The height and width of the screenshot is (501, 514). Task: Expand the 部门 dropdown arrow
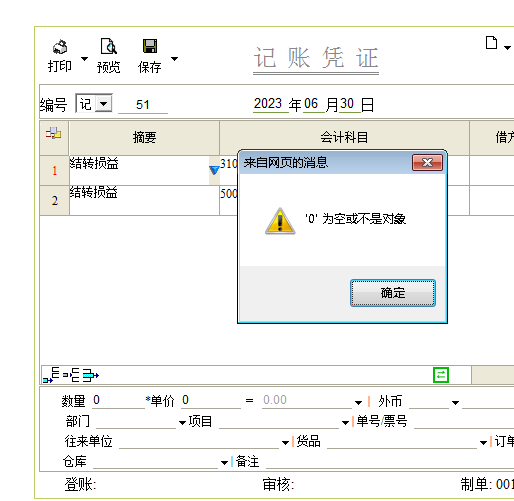182,423
